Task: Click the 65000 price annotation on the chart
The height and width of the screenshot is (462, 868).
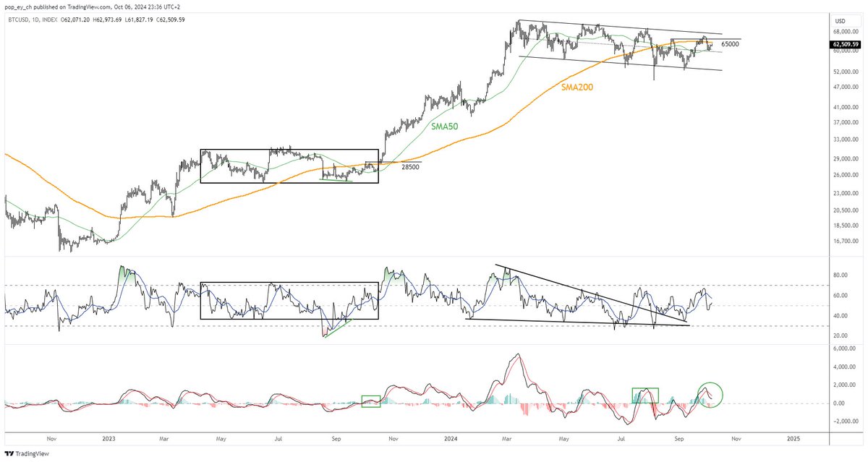Action: (730, 43)
